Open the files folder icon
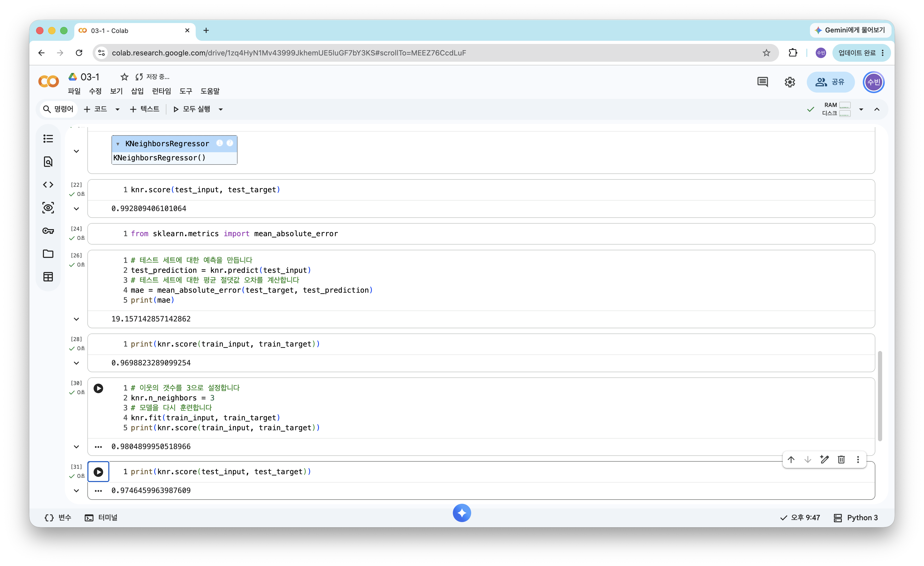 tap(48, 254)
